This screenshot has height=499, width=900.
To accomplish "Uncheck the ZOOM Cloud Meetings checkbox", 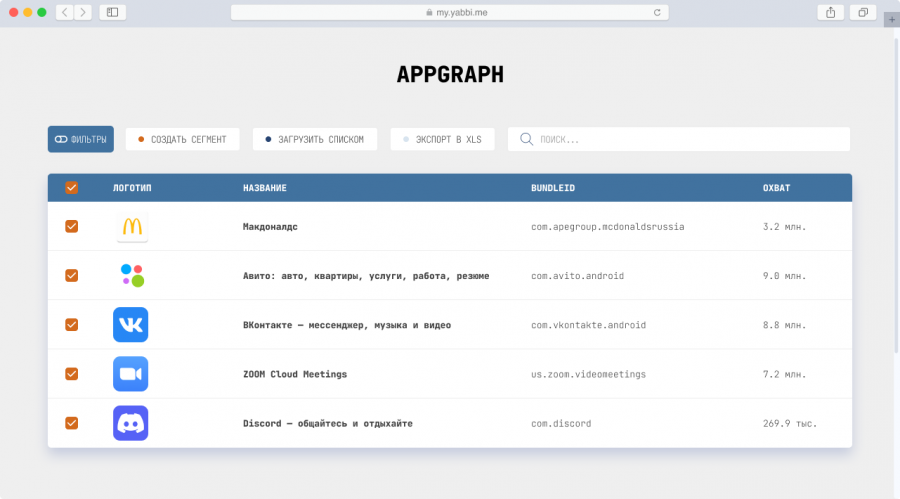I will click(x=72, y=374).
